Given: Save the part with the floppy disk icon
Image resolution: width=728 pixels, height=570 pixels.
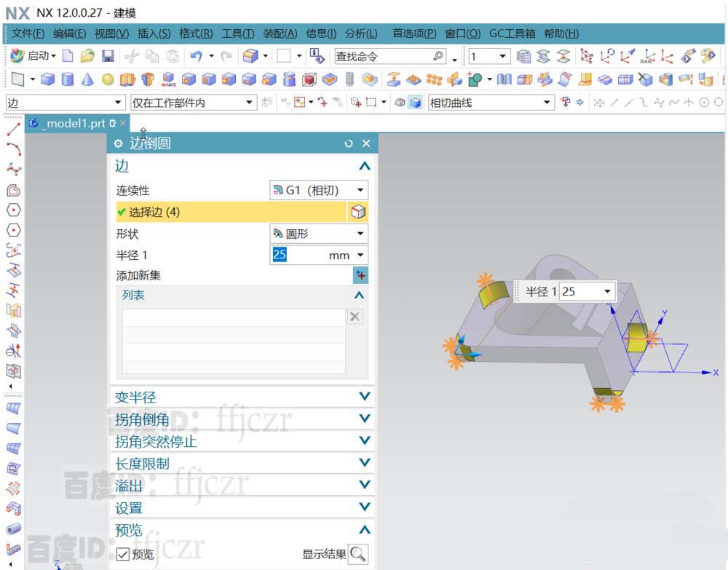Looking at the screenshot, I should click(x=108, y=57).
